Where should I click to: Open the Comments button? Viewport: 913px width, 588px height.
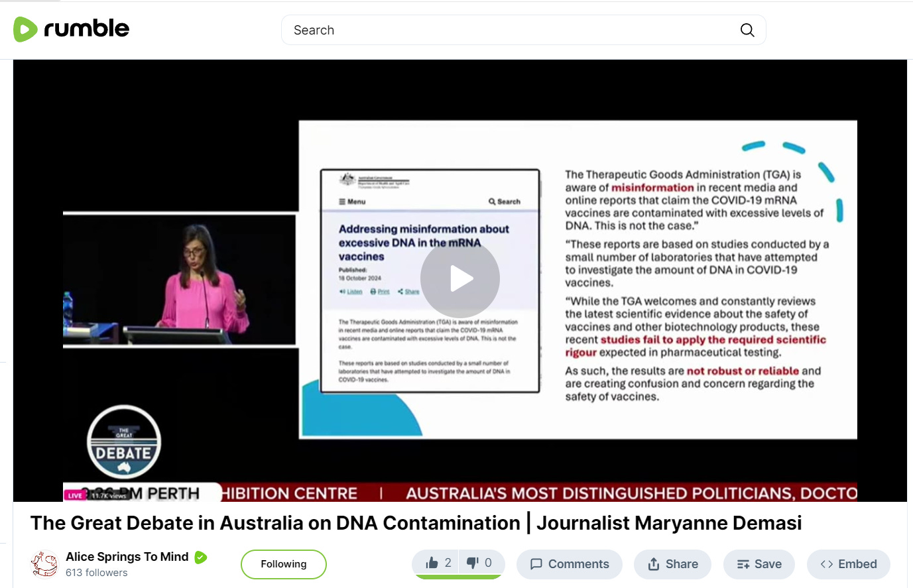[x=570, y=564]
